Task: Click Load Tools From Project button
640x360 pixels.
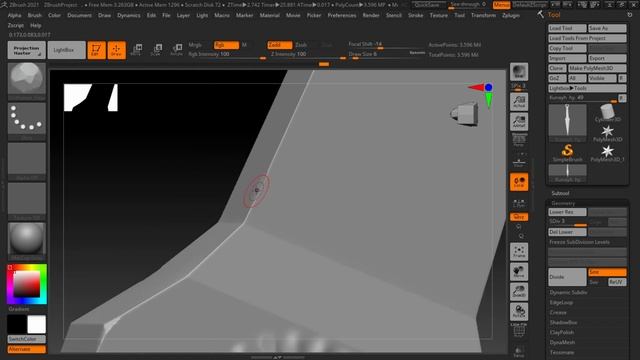Action: point(587,38)
